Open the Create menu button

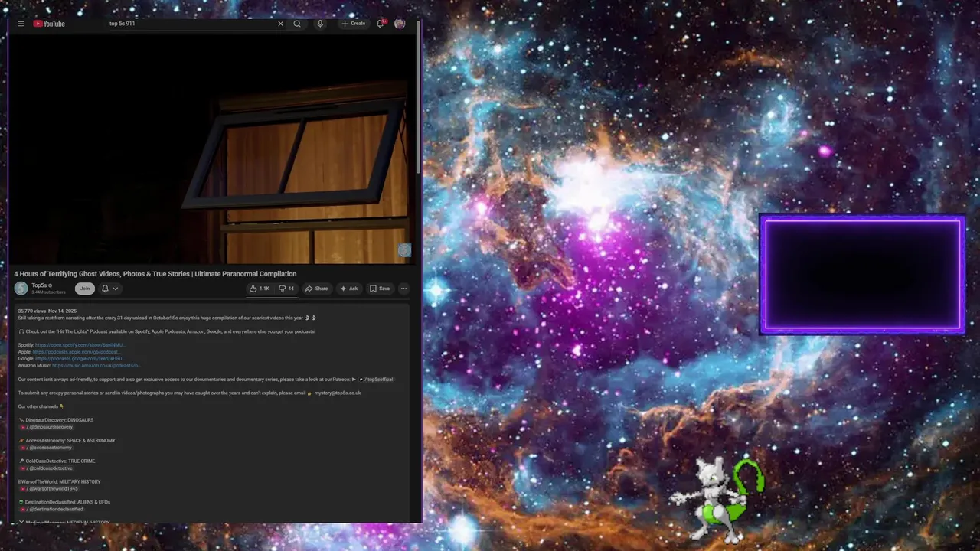pos(354,24)
